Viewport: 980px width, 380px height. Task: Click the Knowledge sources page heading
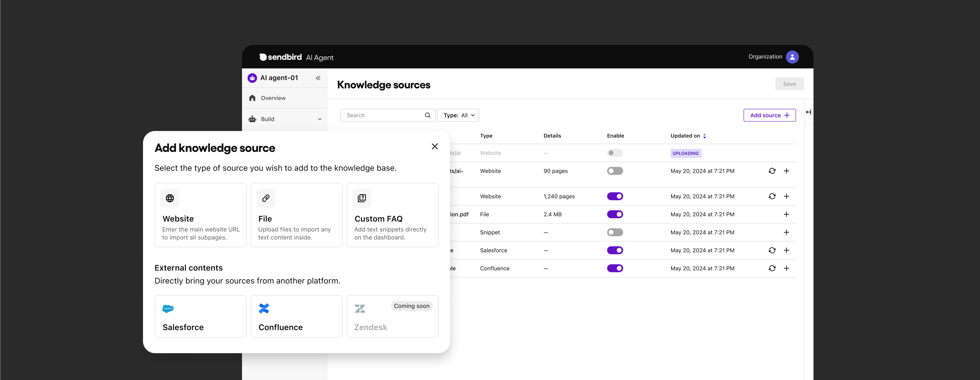tap(383, 85)
